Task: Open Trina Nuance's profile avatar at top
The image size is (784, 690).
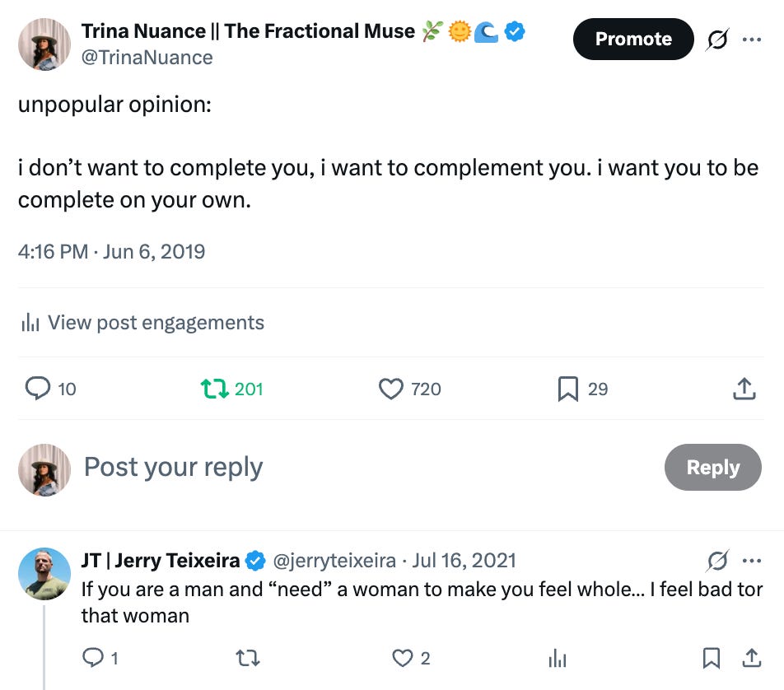Action: (x=44, y=44)
